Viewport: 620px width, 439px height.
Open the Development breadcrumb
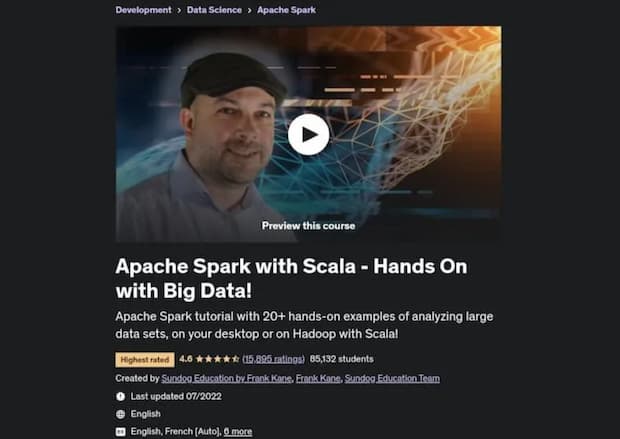tap(144, 10)
